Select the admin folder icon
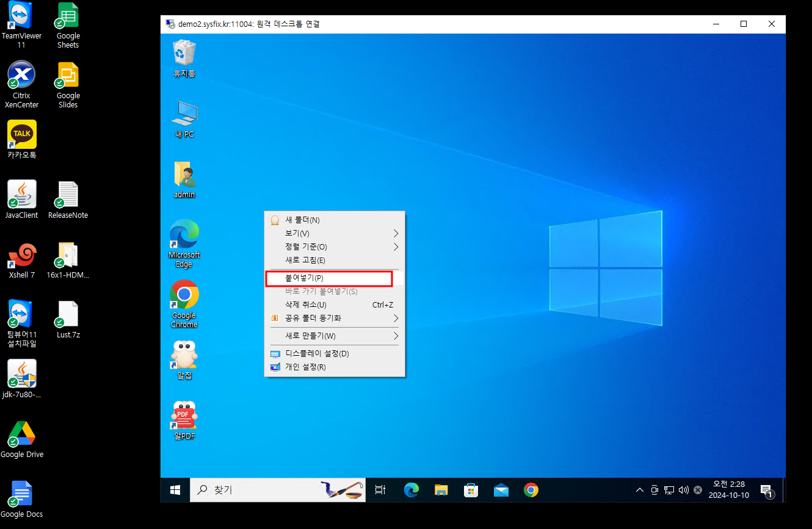Image resolution: width=812 pixels, height=529 pixels. pos(184,175)
